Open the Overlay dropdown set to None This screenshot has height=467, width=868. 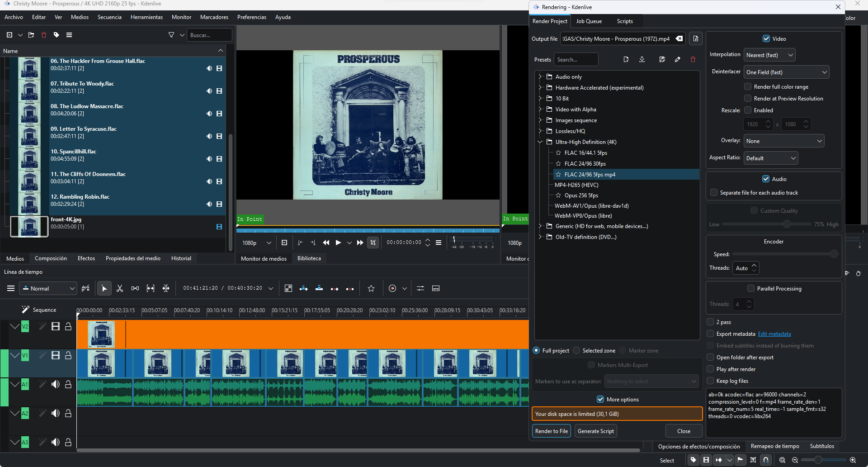[x=783, y=141]
